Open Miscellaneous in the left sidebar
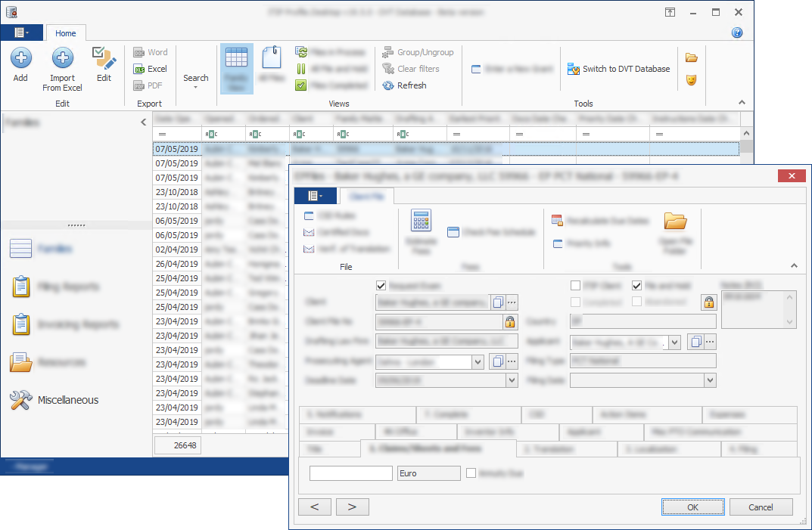Viewport: 812px width, 530px height. pyautogui.click(x=54, y=400)
